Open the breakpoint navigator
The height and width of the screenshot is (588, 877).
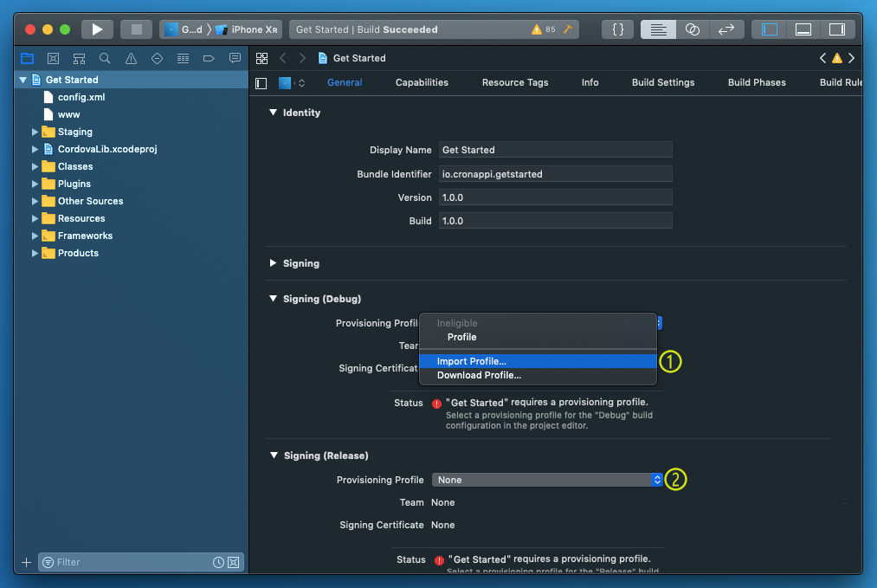tap(209, 58)
